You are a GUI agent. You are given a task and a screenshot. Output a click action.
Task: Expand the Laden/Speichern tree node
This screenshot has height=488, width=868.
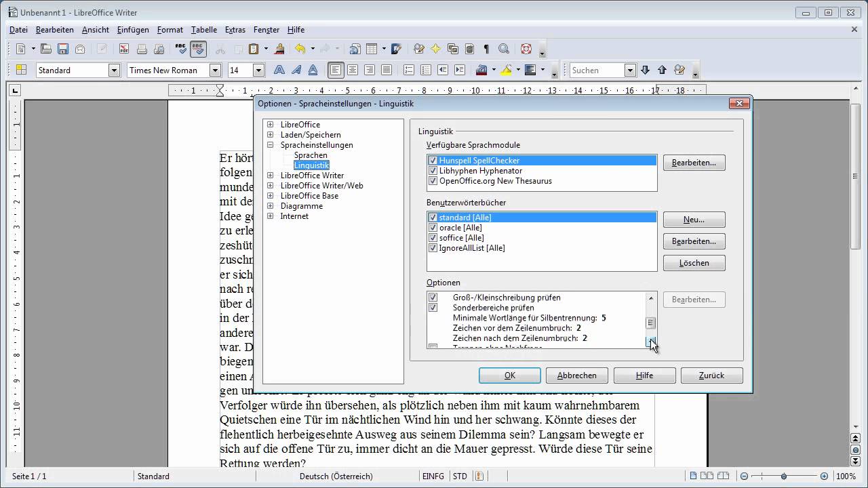[x=271, y=135]
